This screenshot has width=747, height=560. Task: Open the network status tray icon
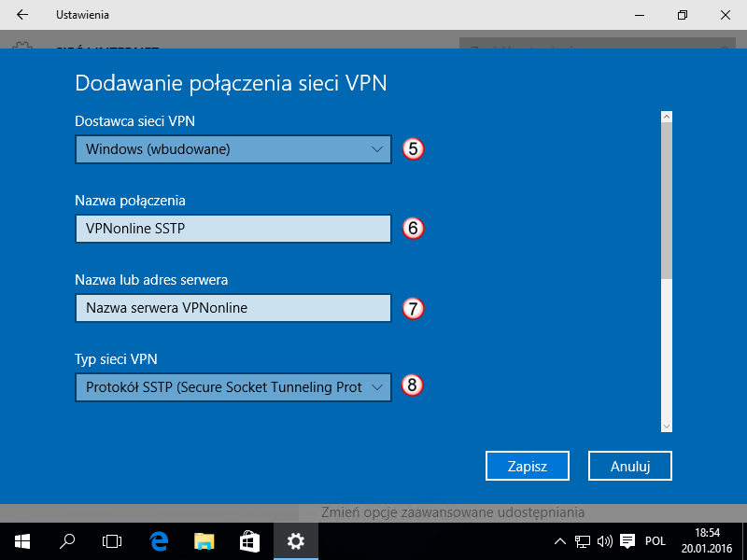(582, 541)
